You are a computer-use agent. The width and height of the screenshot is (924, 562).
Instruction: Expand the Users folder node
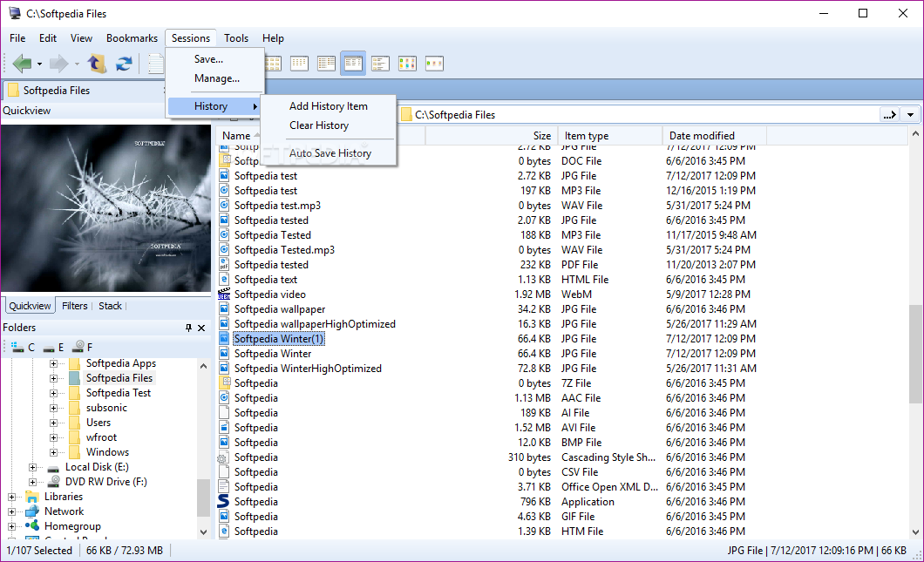click(x=54, y=423)
